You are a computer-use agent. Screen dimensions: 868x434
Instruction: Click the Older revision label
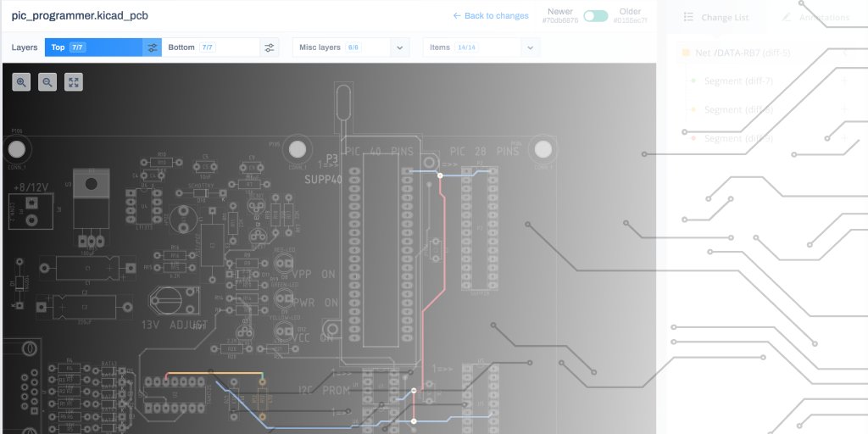pyautogui.click(x=630, y=12)
